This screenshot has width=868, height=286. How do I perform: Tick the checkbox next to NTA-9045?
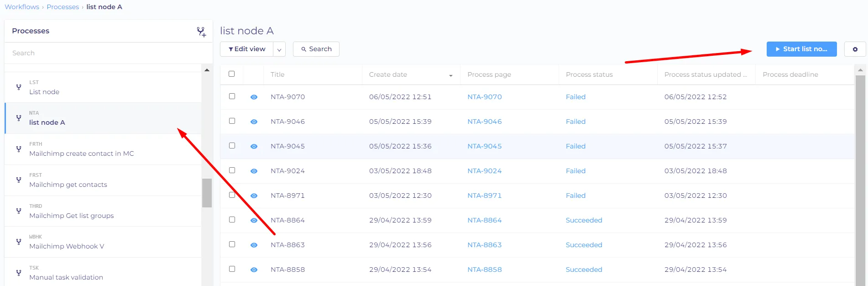click(x=232, y=145)
